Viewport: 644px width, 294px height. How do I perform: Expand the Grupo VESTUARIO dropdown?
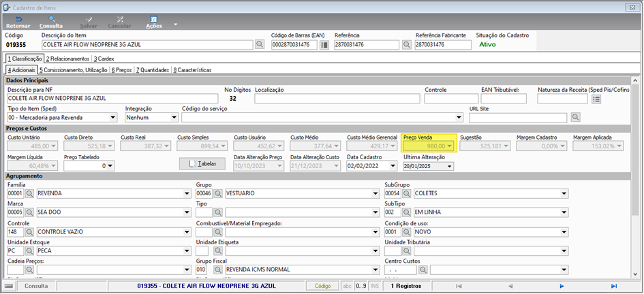(x=375, y=193)
